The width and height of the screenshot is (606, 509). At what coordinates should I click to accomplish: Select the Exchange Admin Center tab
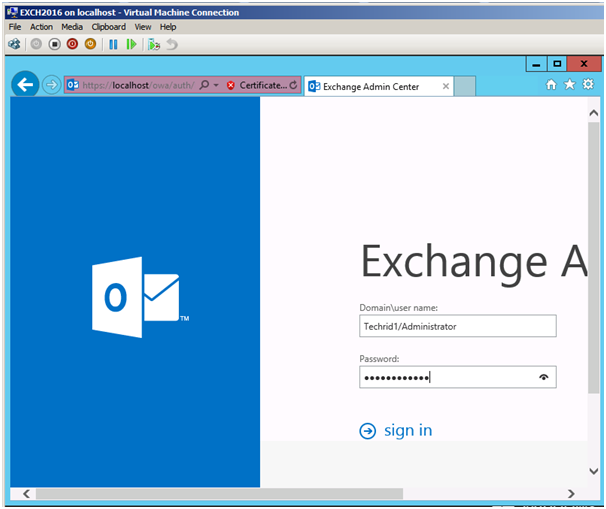pyautogui.click(x=379, y=86)
